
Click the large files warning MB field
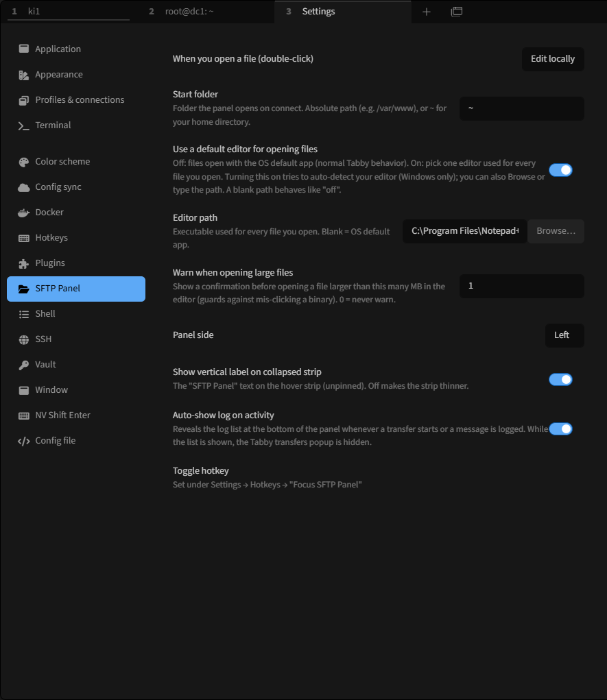click(x=522, y=286)
